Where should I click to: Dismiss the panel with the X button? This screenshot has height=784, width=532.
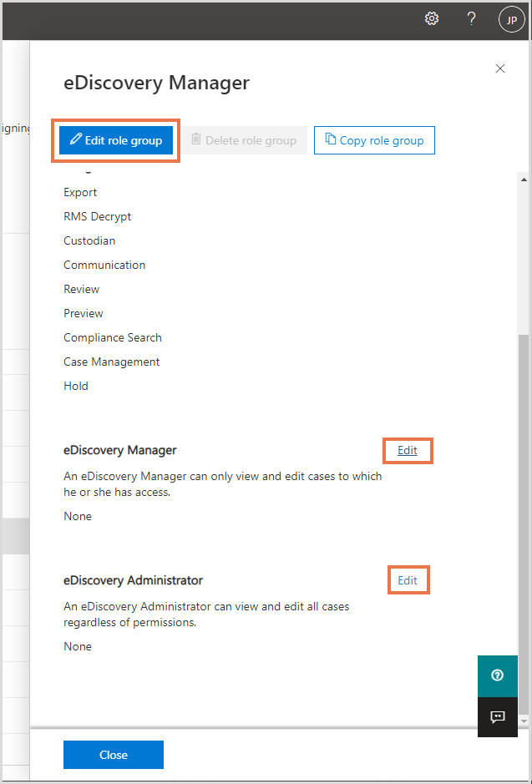[x=499, y=68]
